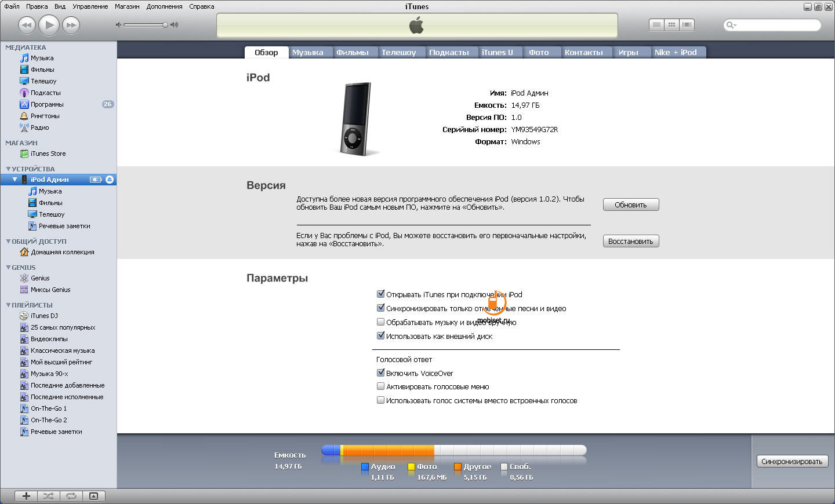
Task: Eject the iPod Админ device
Action: coord(110,180)
